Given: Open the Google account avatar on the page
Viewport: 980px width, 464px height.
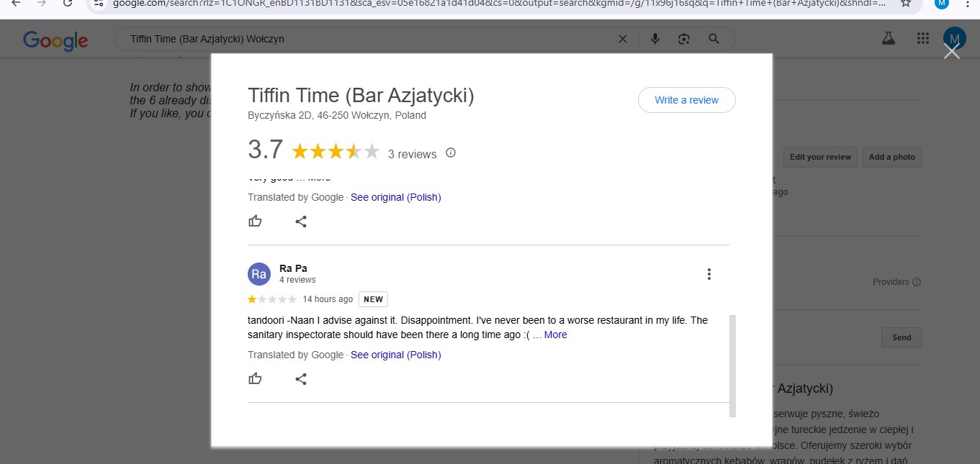Looking at the screenshot, I should (x=954, y=39).
